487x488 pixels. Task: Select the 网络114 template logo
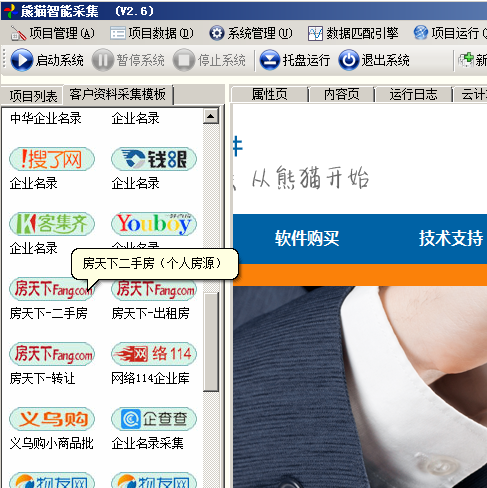pyautogui.click(x=154, y=354)
